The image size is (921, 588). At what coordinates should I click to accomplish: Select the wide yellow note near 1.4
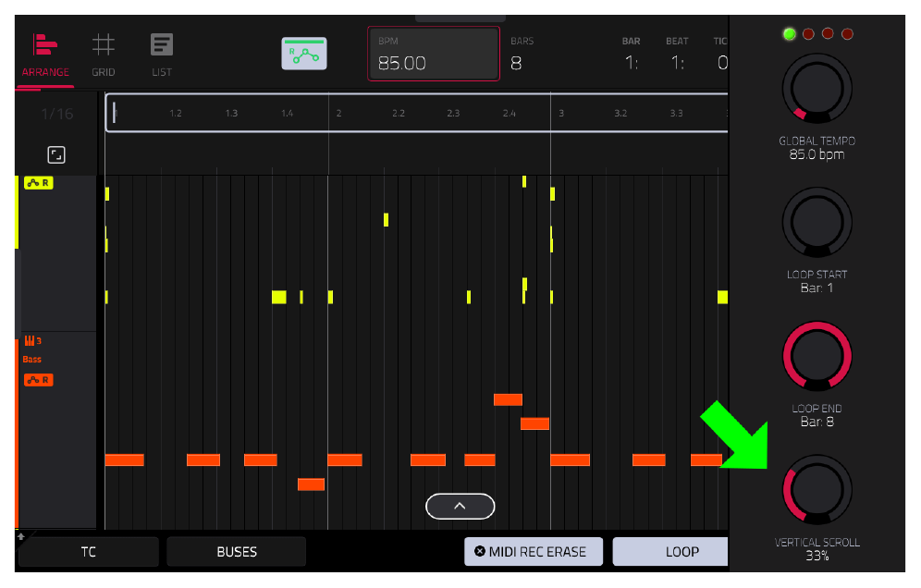(279, 297)
